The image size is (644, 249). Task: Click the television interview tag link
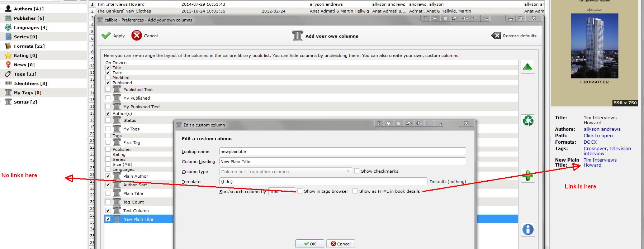pyautogui.click(x=607, y=151)
